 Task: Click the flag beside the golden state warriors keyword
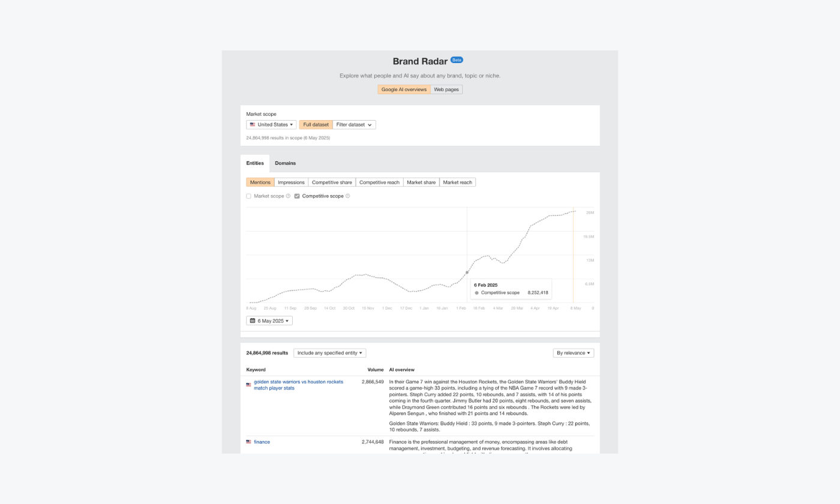(248, 385)
